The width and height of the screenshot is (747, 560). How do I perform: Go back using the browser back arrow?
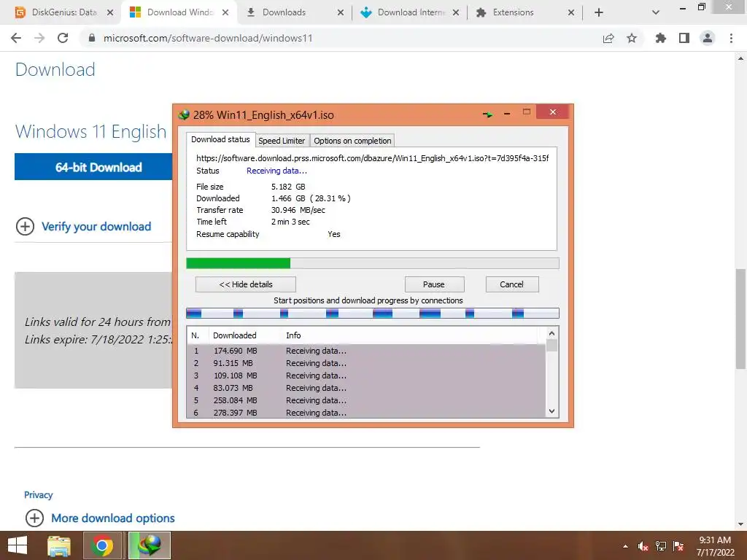click(x=16, y=38)
